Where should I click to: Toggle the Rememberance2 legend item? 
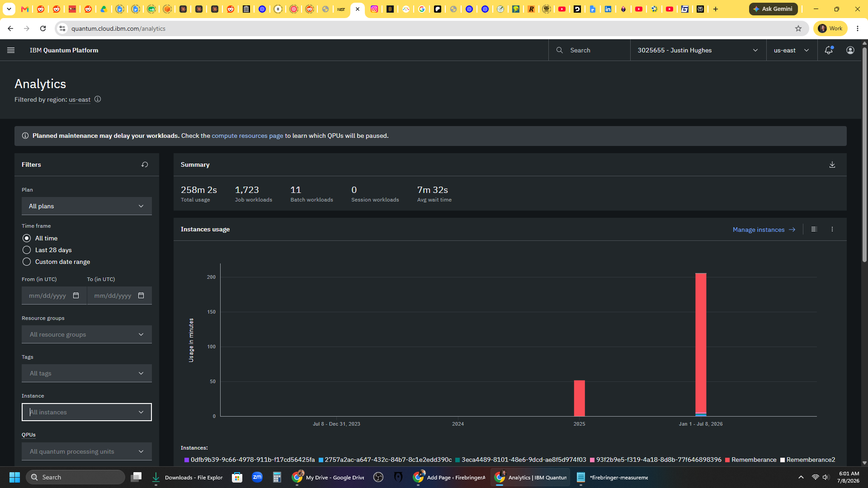coord(807,460)
